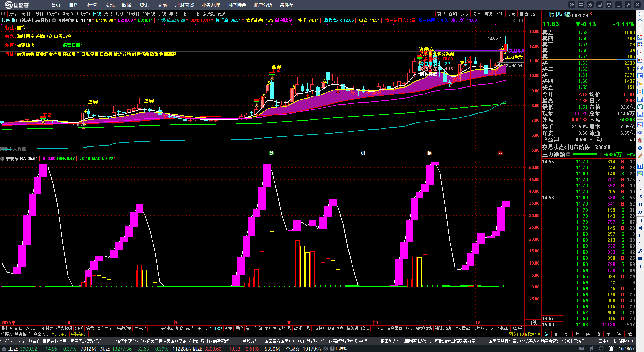This screenshot has width=644, height=352.
Task: Toggle the 多周期 multi-period view
Action: [209, 14]
